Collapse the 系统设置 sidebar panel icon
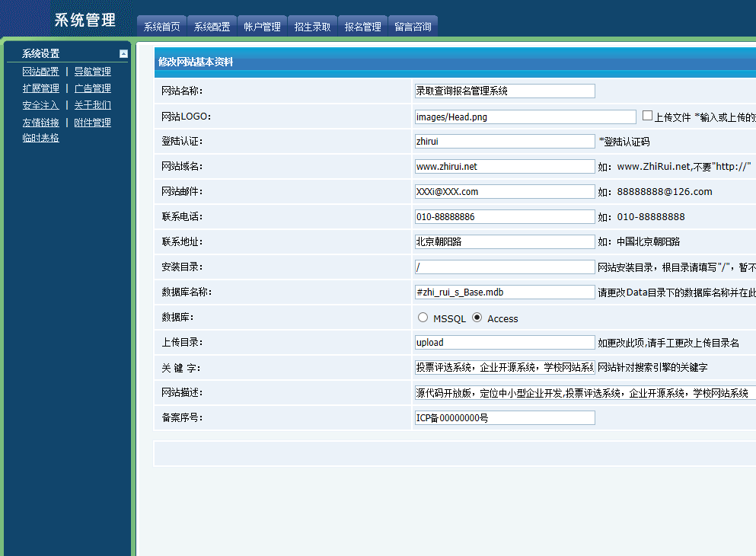The image size is (756, 556). pos(123,54)
